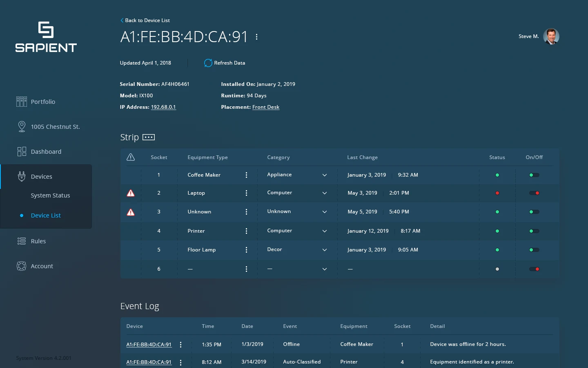Open device link in Coffee Maker event row
The height and width of the screenshot is (368, 588).
[x=149, y=345]
